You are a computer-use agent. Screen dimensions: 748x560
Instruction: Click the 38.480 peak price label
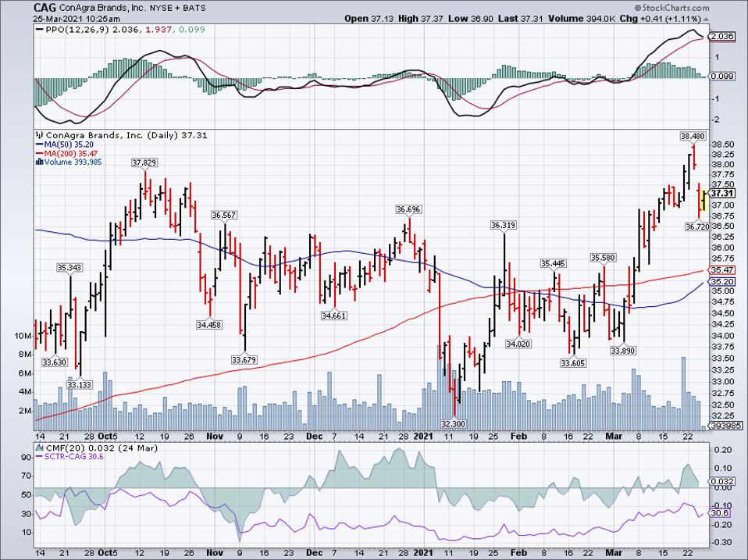click(x=693, y=136)
